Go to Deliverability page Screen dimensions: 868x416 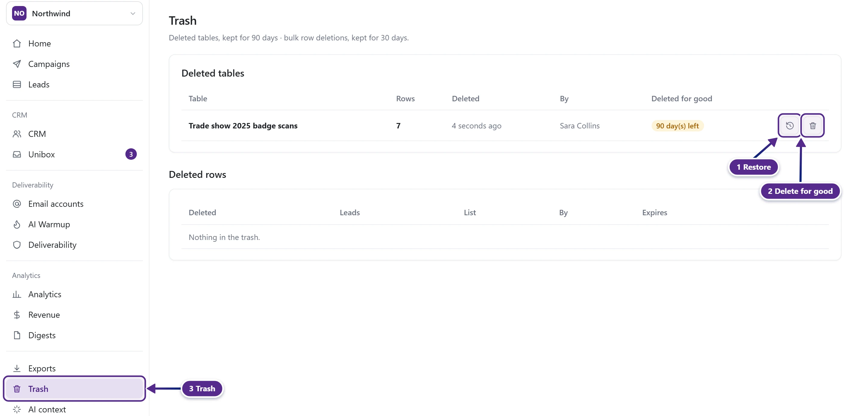(74, 245)
